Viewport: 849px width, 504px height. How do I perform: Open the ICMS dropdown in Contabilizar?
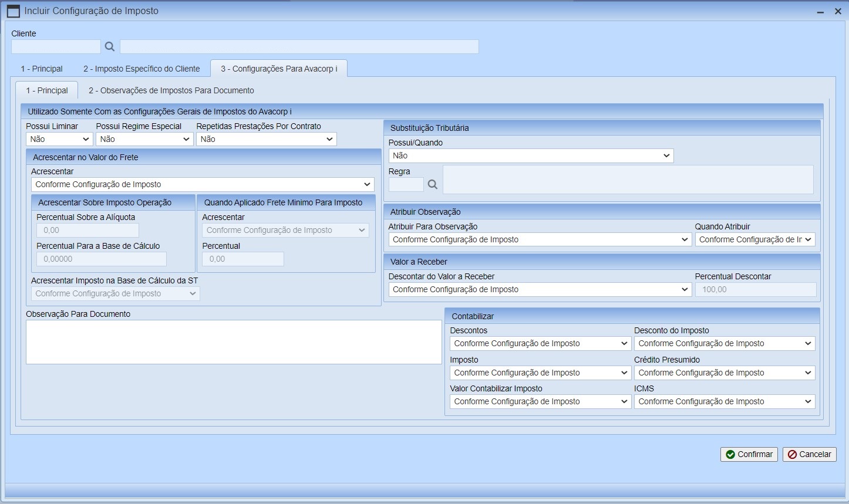pyautogui.click(x=724, y=401)
